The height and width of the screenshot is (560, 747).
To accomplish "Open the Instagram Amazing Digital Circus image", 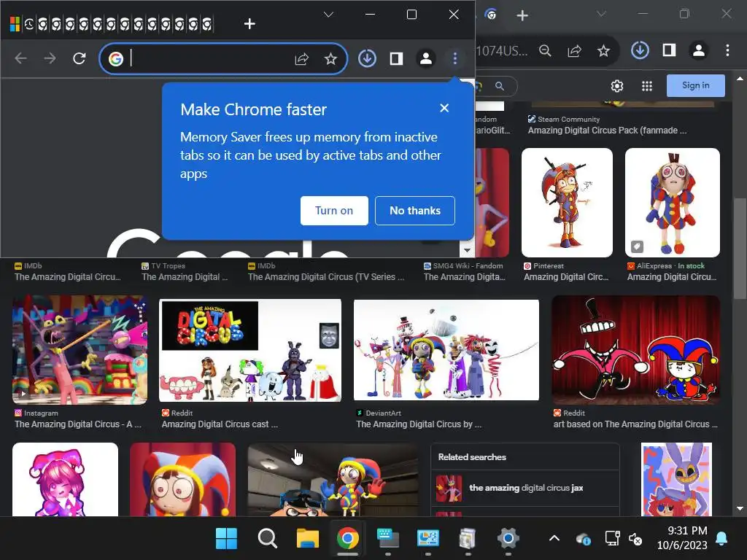I will pos(80,349).
